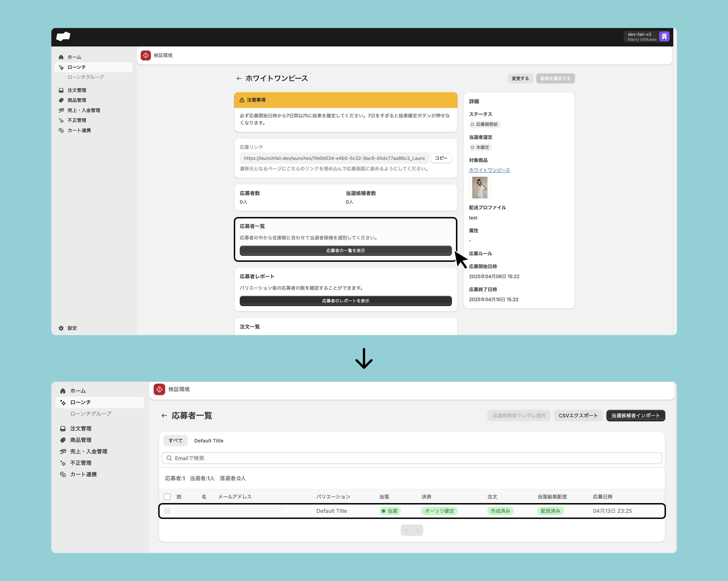Click the white dress product thumbnail

(479, 187)
